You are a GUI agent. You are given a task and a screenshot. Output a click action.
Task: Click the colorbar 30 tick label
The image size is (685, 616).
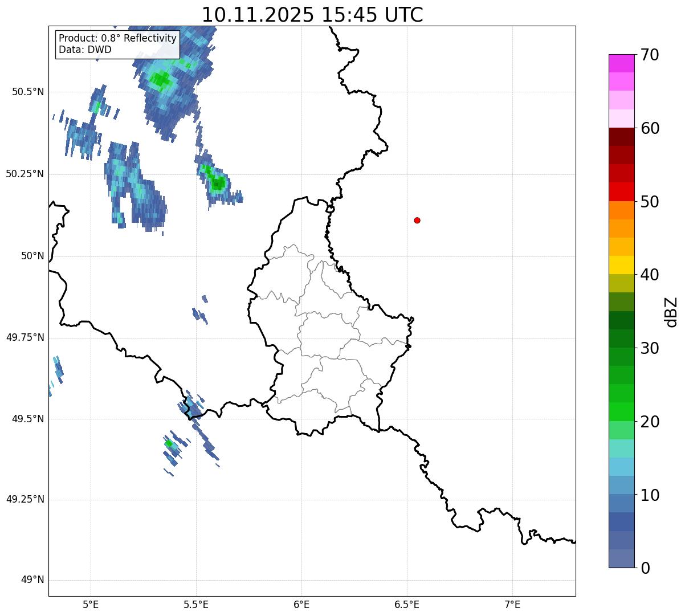pyautogui.click(x=650, y=348)
